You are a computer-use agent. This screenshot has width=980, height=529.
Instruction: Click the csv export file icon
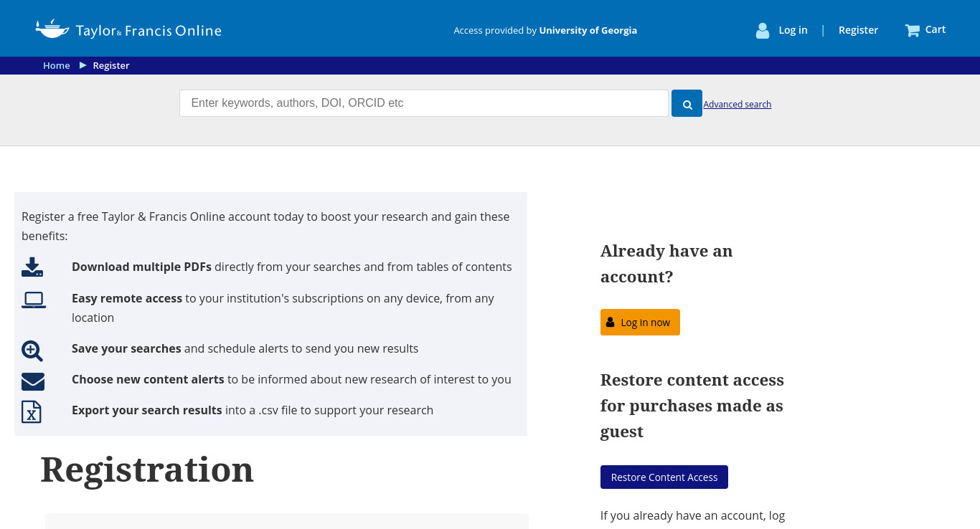coord(32,411)
